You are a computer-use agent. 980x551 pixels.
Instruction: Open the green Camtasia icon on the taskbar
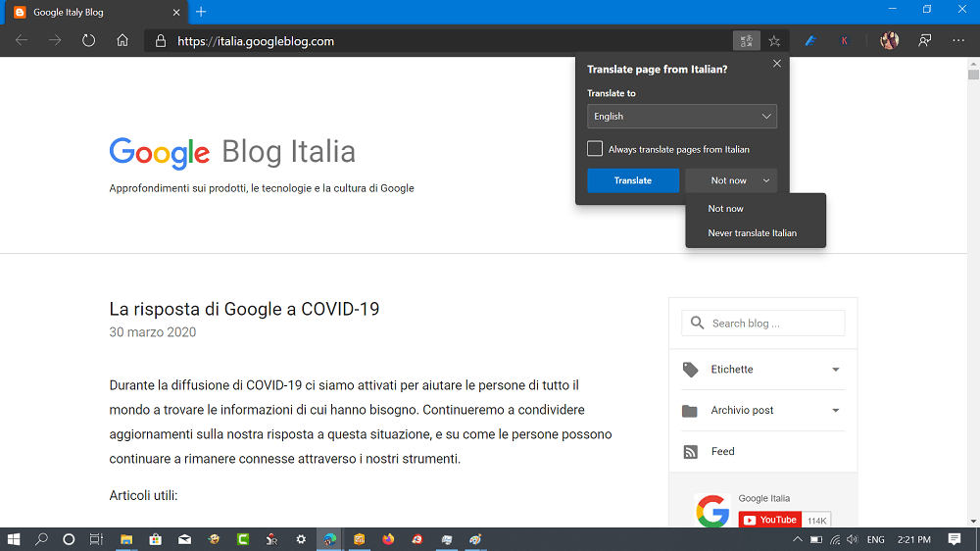243,539
